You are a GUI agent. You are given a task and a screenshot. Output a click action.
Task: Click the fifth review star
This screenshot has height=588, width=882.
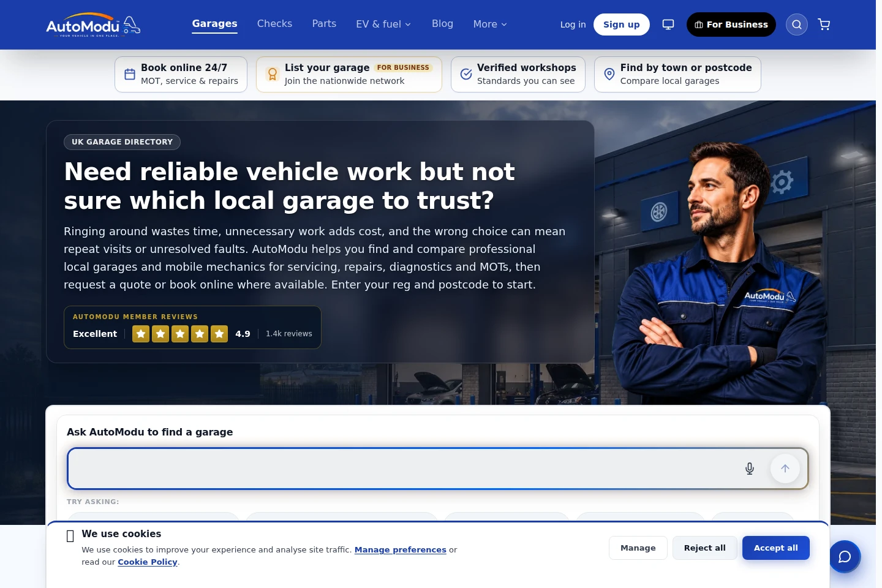click(219, 334)
